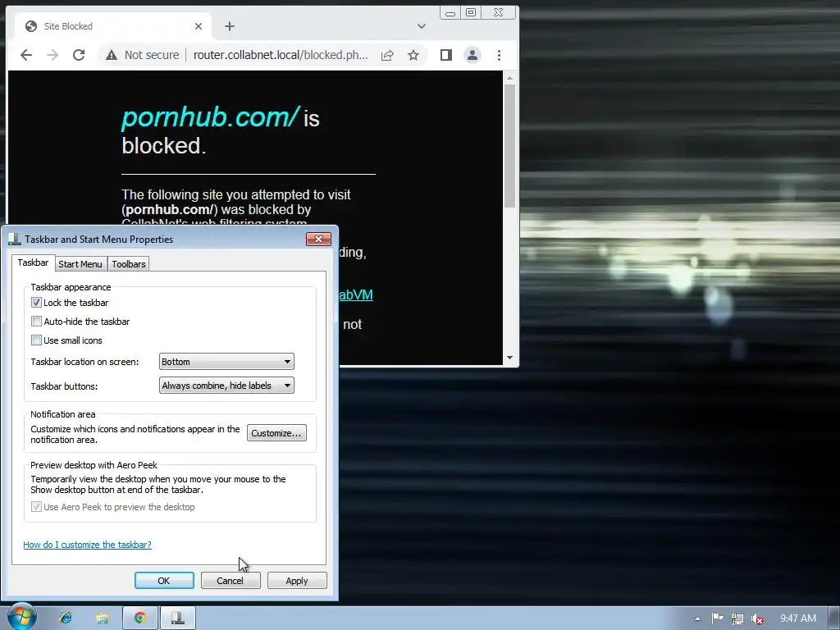840x630 pixels.
Task: Open the Taskbar location on screen dropdown
Action: point(226,362)
